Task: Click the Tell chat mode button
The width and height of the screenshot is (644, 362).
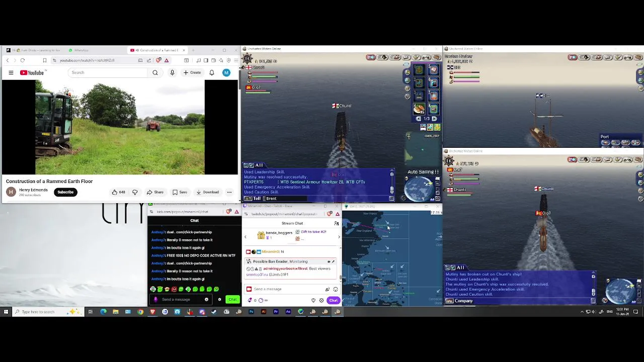Action: tap(253, 199)
